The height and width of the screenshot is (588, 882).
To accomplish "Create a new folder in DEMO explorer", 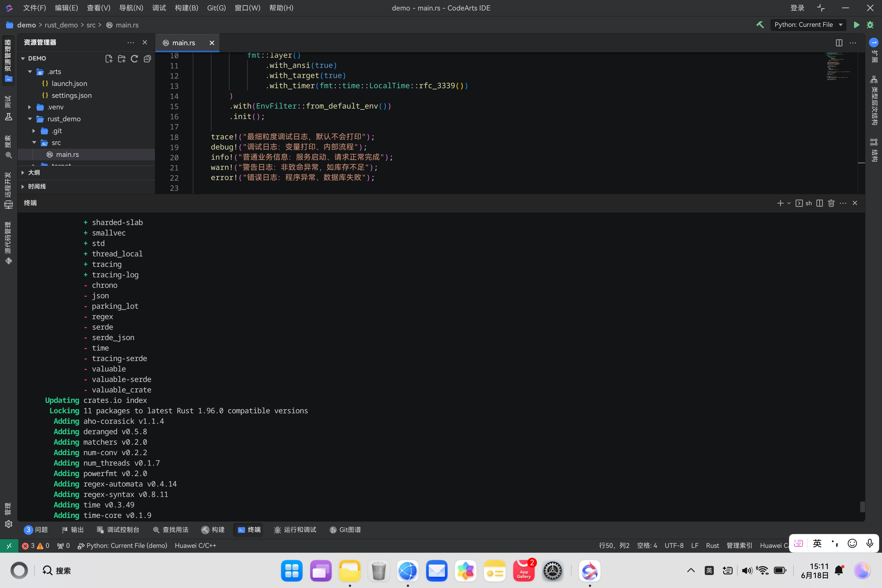I will [x=122, y=59].
